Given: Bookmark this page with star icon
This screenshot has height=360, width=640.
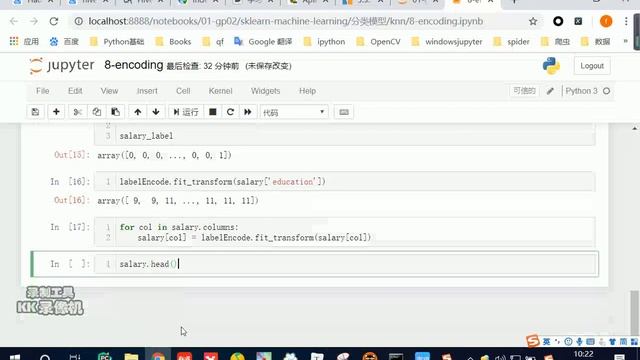Looking at the screenshot, I should 533,21.
